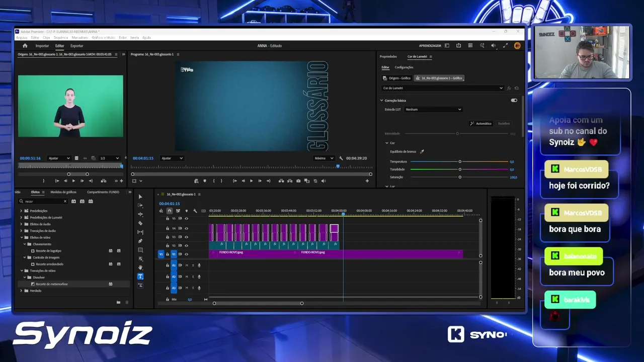Adjust the Temperatura slider handle
The width and height of the screenshot is (644, 362).
pyautogui.click(x=460, y=161)
